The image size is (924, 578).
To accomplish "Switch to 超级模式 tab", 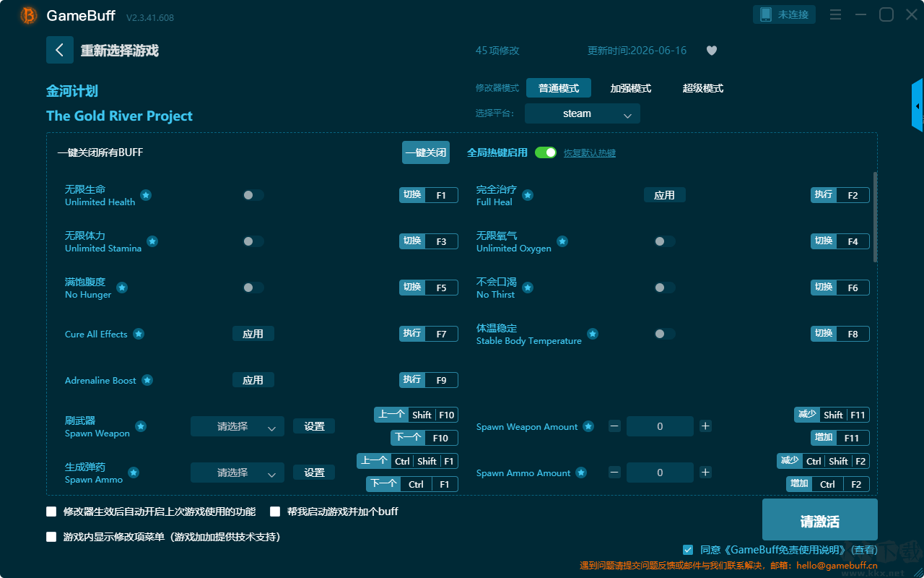I will [703, 88].
